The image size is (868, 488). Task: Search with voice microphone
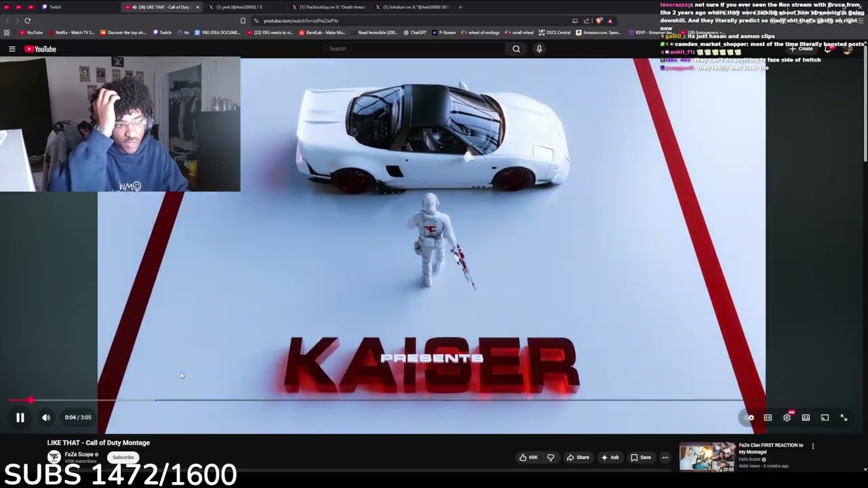coord(539,49)
